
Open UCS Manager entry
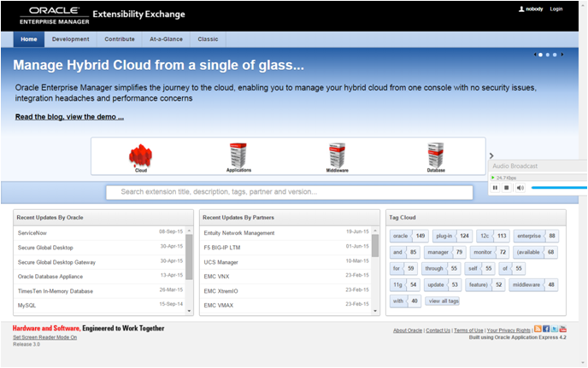coord(220,262)
